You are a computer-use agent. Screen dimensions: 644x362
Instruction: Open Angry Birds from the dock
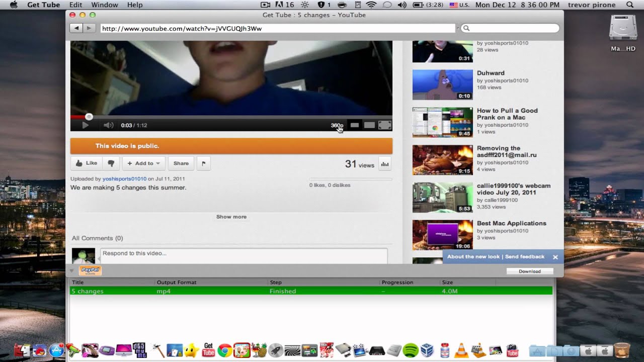(39, 350)
